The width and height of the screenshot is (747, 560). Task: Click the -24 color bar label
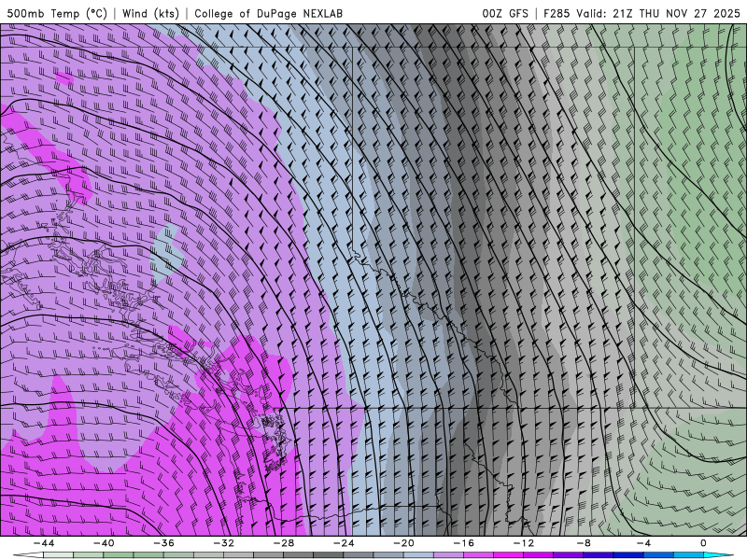pos(344,543)
